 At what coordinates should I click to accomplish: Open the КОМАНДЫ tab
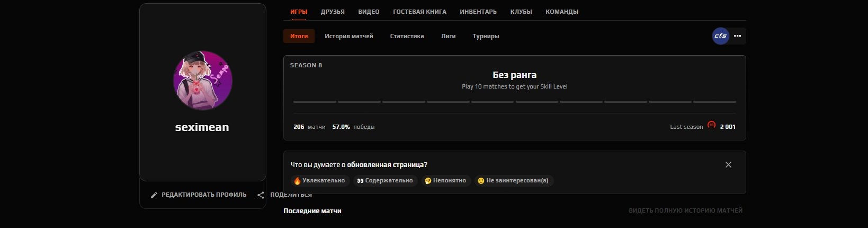point(562,12)
